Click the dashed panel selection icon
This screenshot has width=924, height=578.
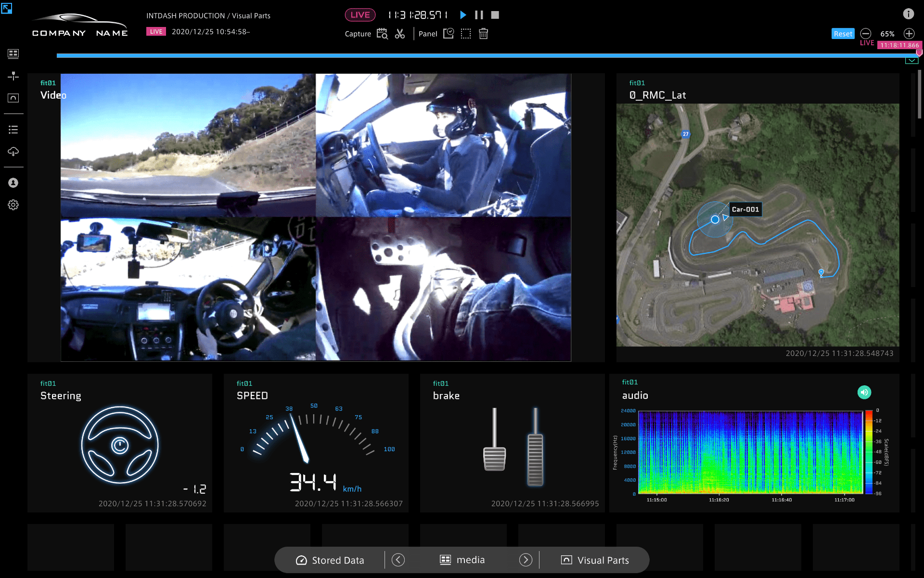click(x=466, y=34)
